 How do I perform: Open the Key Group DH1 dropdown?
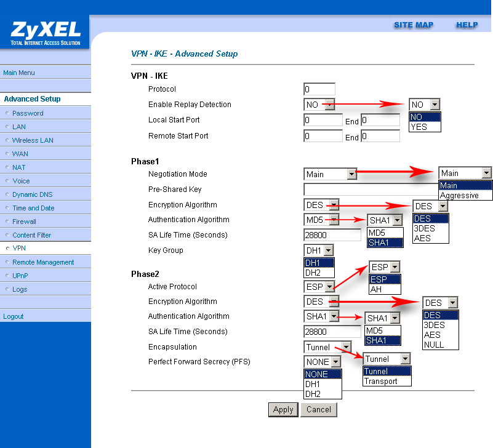point(318,250)
